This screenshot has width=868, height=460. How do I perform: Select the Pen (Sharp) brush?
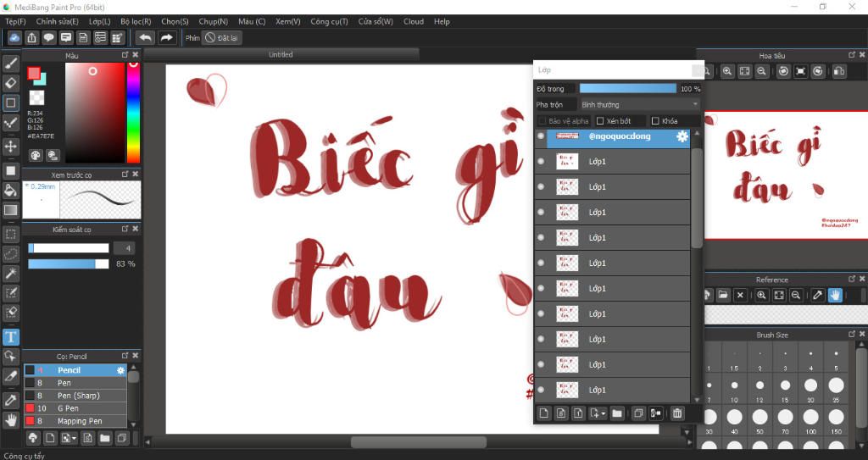(75, 396)
